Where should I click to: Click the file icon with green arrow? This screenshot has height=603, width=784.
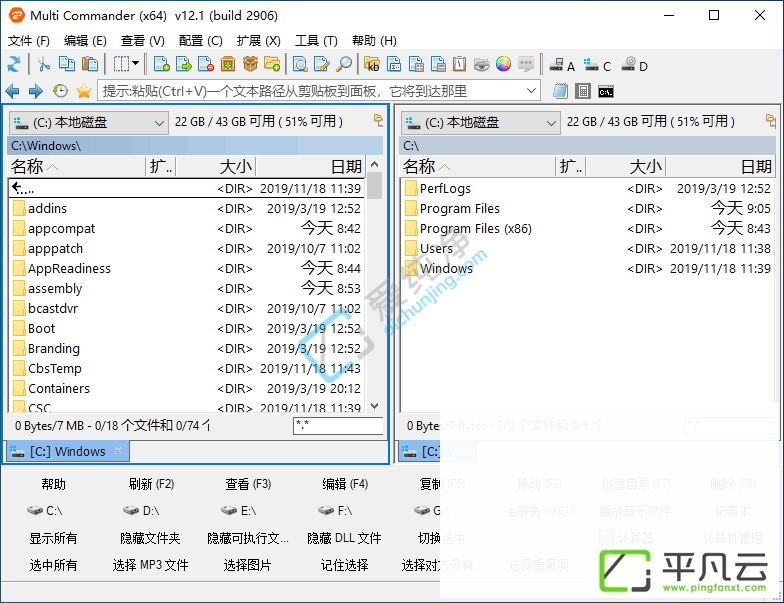184,64
